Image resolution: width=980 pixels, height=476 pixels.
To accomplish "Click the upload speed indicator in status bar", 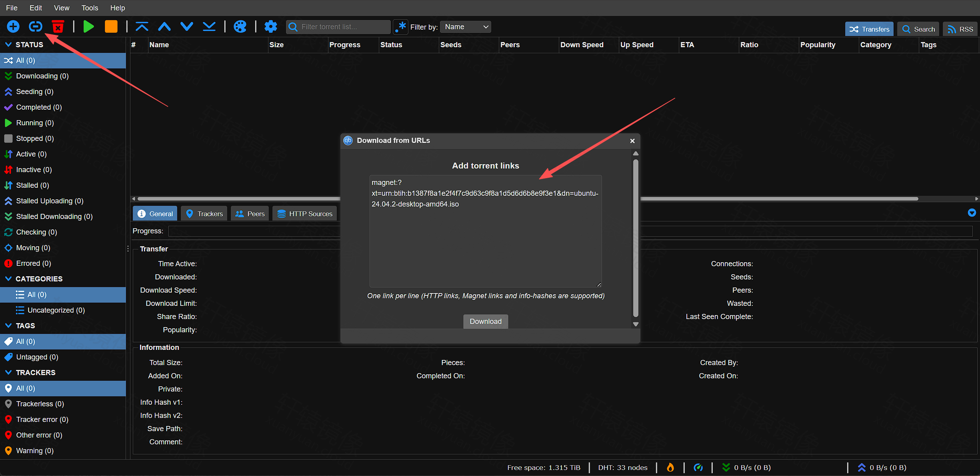I will (x=882, y=468).
